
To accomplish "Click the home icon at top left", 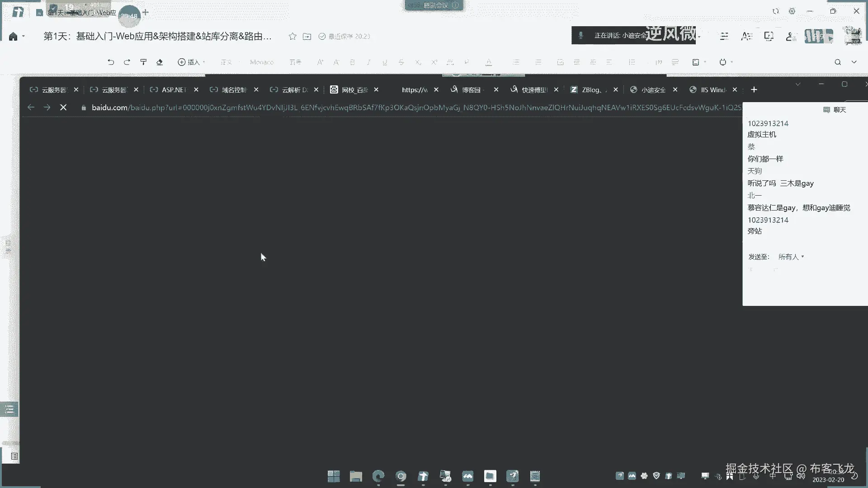I will pyautogui.click(x=13, y=37).
